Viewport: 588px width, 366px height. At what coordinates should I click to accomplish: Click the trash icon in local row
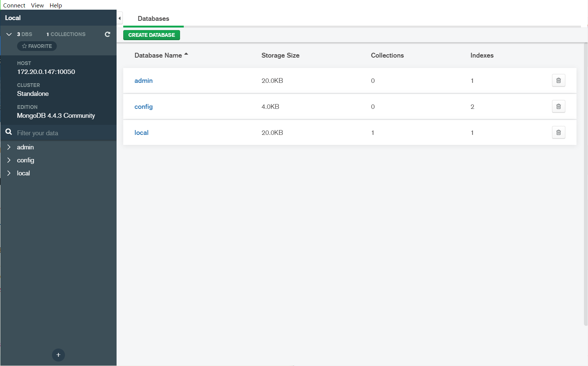click(x=558, y=133)
